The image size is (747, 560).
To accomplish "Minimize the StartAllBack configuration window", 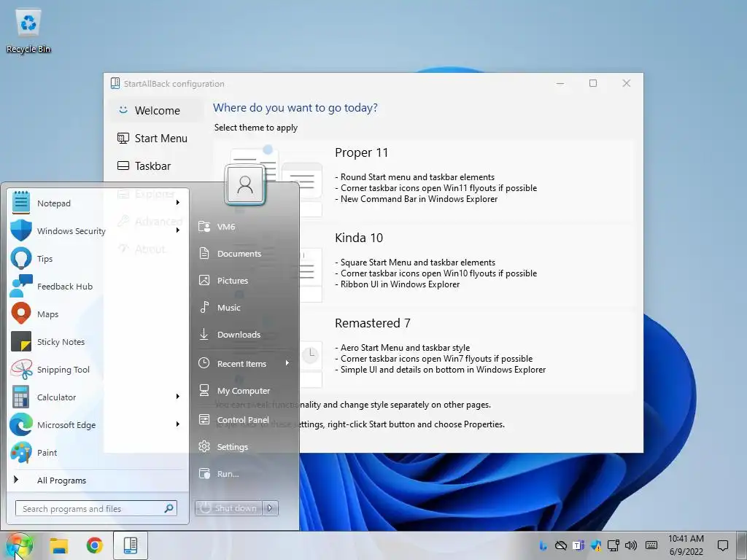I will pyautogui.click(x=560, y=83).
